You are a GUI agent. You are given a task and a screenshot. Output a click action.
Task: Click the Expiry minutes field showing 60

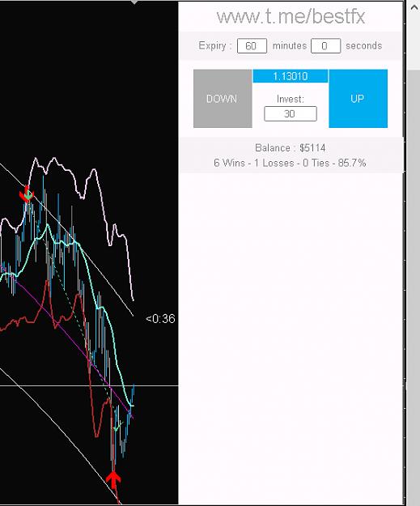252,45
